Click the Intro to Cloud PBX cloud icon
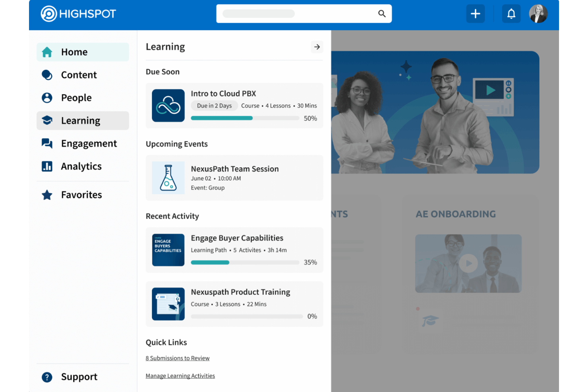 (x=168, y=105)
